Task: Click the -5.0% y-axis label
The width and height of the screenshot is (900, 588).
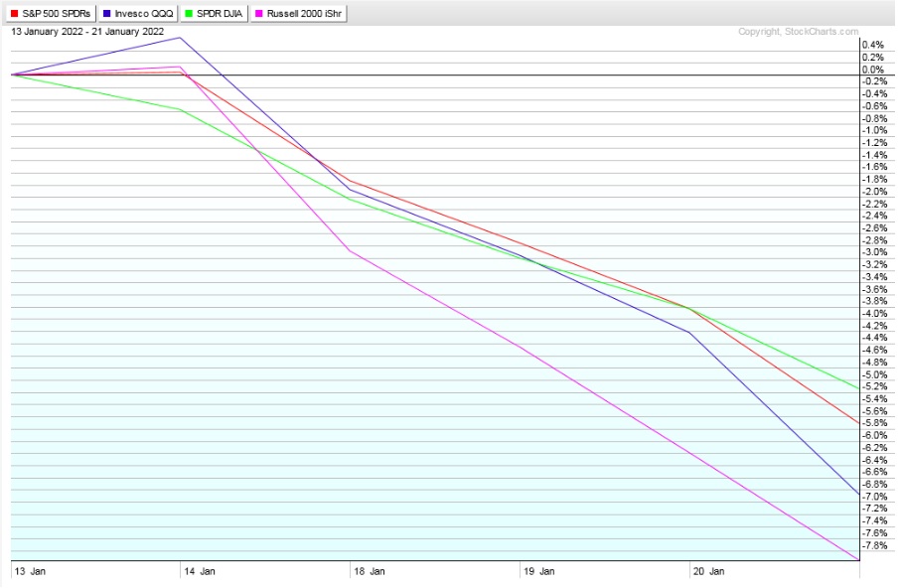Action: point(875,374)
